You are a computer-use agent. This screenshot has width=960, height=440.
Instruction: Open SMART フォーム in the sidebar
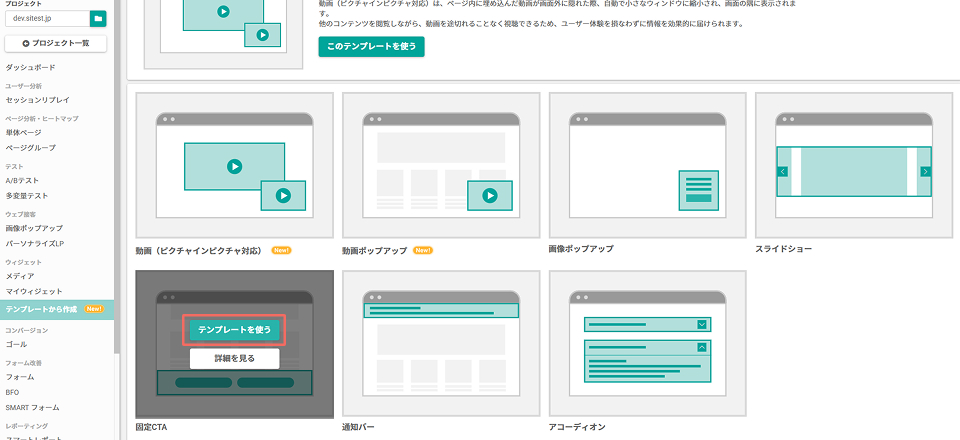pyautogui.click(x=32, y=408)
